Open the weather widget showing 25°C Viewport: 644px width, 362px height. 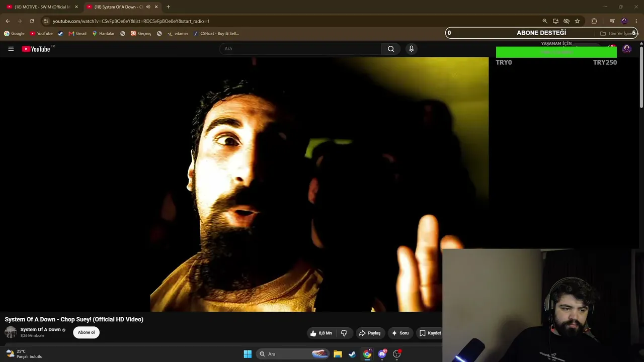pyautogui.click(x=24, y=354)
